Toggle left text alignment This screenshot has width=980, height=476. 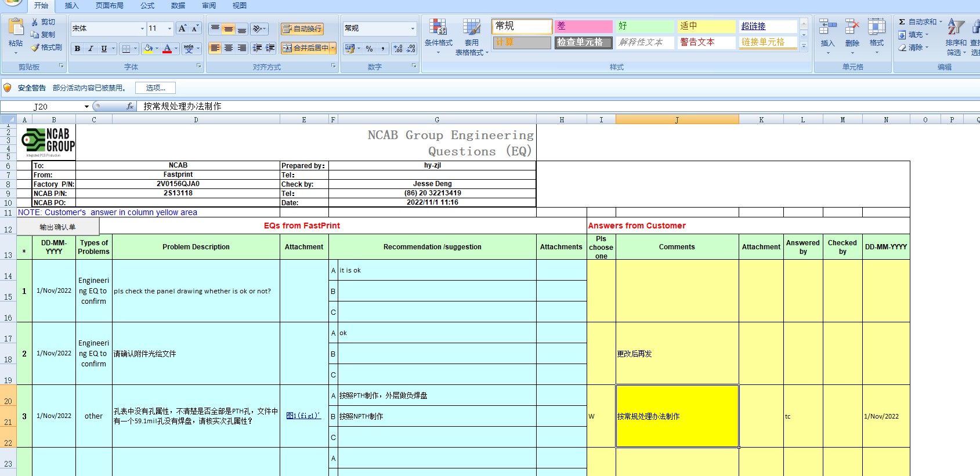[x=215, y=48]
